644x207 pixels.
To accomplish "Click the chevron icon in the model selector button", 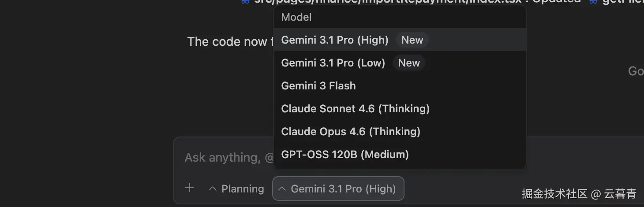I will point(282,189).
